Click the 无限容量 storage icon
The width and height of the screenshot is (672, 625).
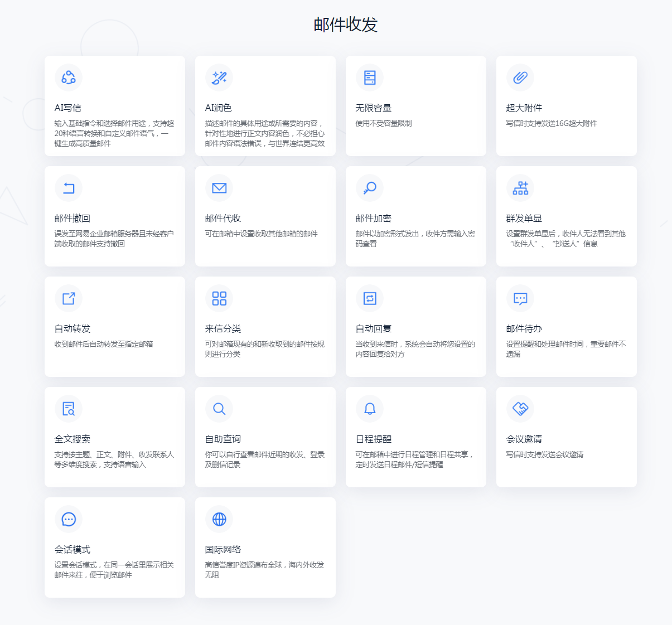[x=370, y=77]
